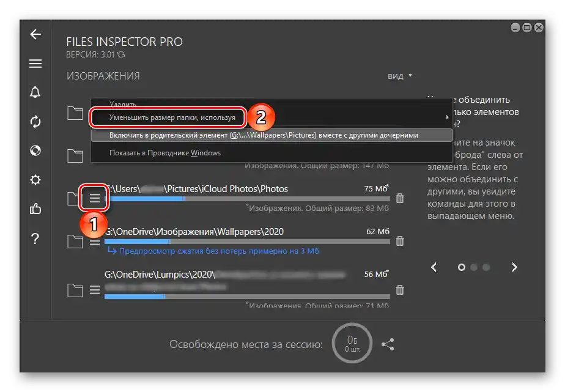Delete Lumpics\2020 folder with trash icon

tap(400, 290)
